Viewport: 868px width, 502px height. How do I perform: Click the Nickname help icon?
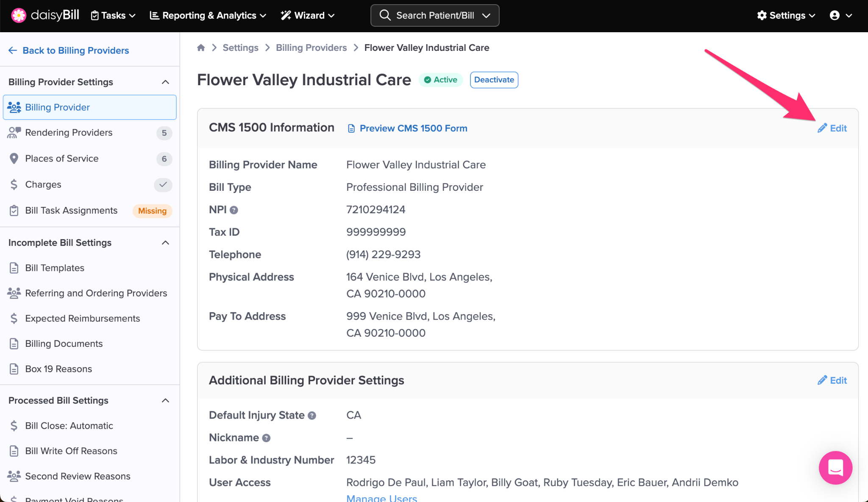tap(266, 438)
